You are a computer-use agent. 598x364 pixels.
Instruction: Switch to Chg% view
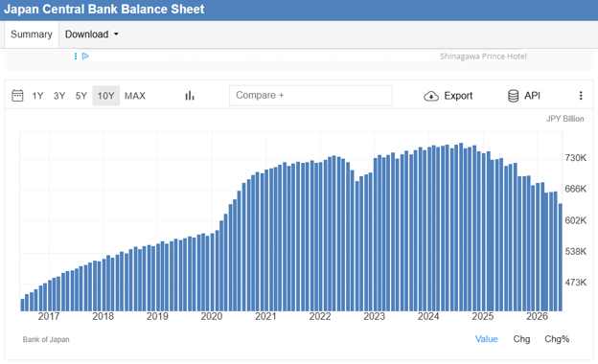coord(557,339)
